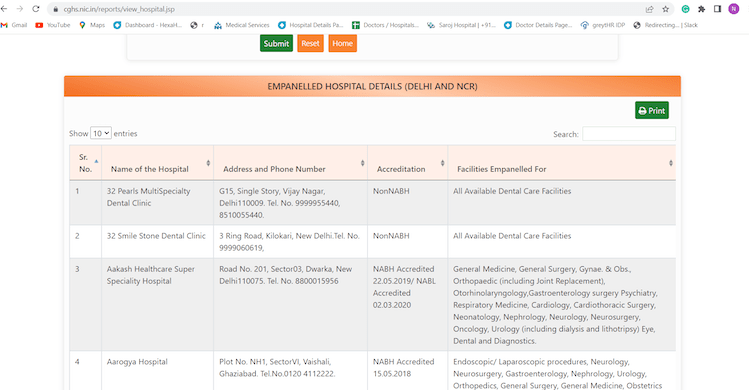The height and width of the screenshot is (390, 749).
Task: Open the Gmail bookmark
Action: [14, 25]
